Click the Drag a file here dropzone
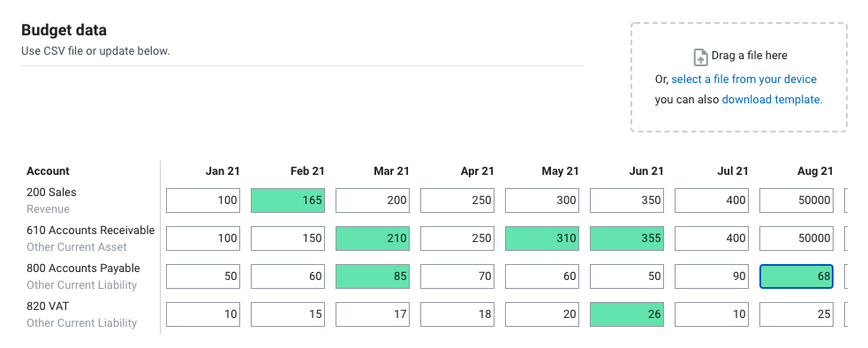Image resolution: width=868 pixels, height=348 pixels. (739, 78)
